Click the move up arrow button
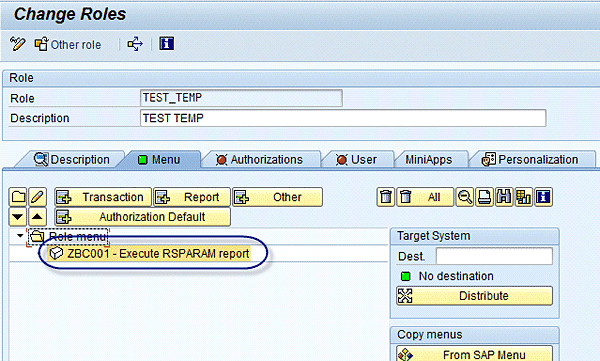Viewport: 600px width, 361px height. pos(38,217)
